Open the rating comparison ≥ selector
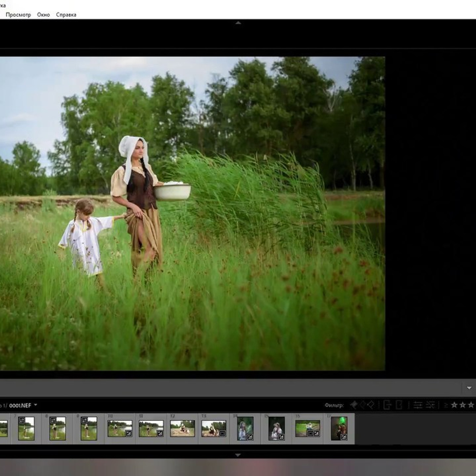Screen dimensions: 476x476 coord(446,405)
